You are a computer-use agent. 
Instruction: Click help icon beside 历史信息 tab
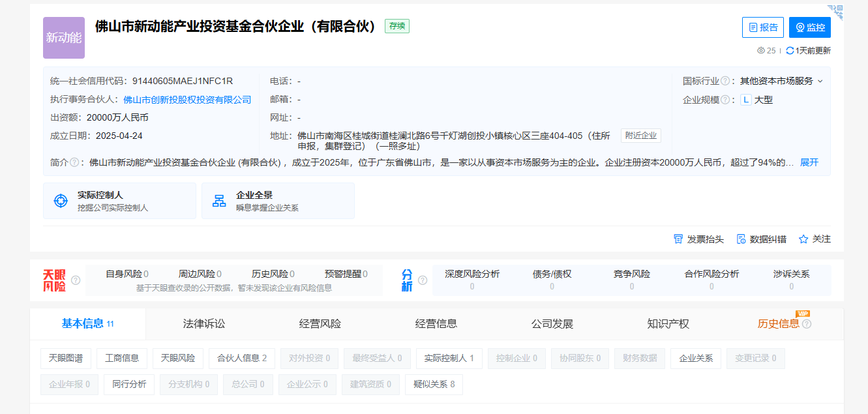click(x=807, y=324)
